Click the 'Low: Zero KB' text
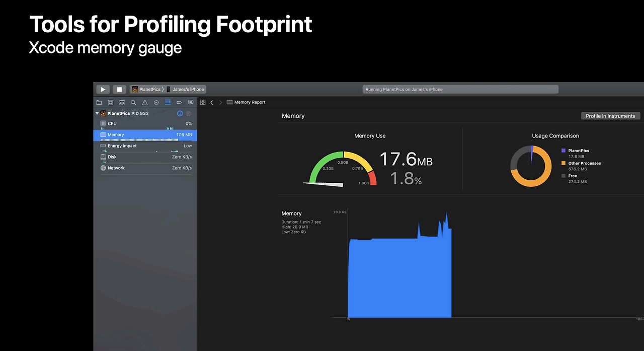 [294, 232]
